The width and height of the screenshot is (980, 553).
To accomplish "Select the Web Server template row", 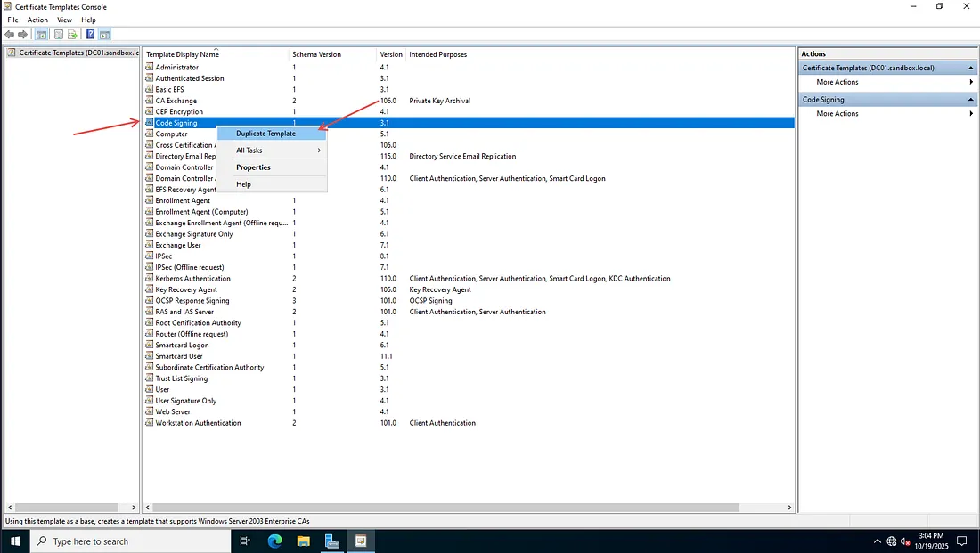I will (173, 412).
